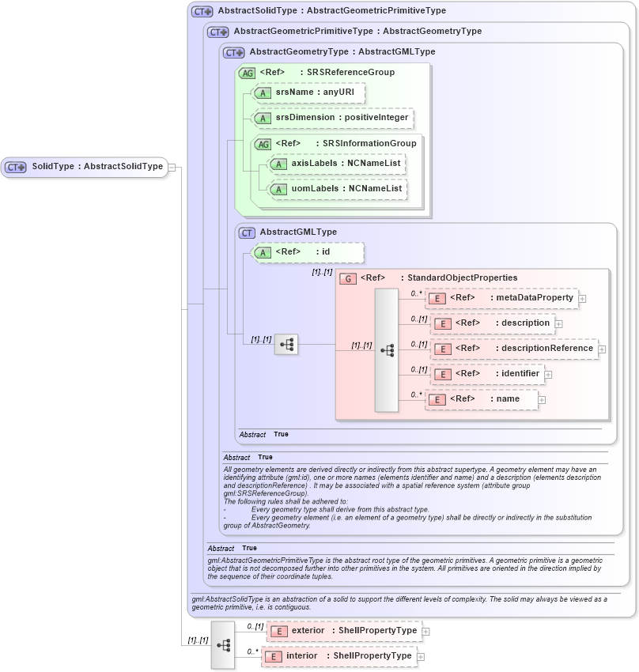Select the SolidType : AbstractSolidType label
Screen dimensions: 639x672
97,166
